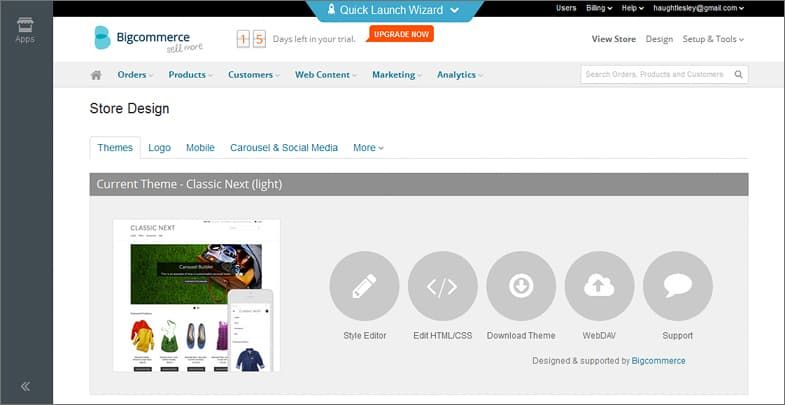Open the Orders menu
The width and height of the screenshot is (785, 405).
[x=135, y=75]
